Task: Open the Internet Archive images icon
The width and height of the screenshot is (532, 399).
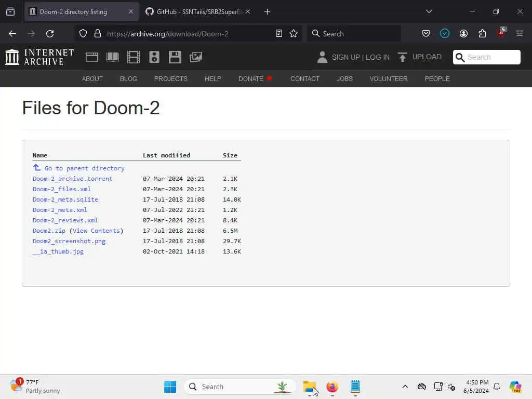Action: (196, 57)
